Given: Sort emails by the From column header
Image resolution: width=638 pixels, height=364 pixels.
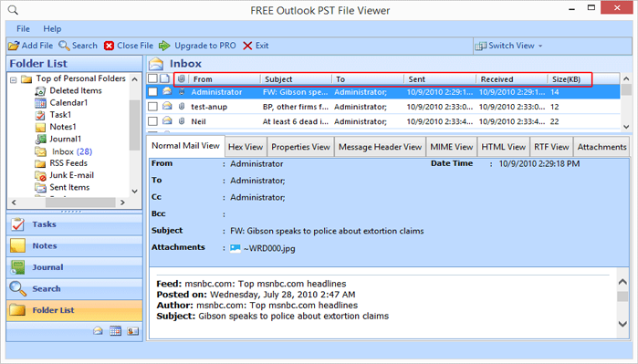Looking at the screenshot, I should point(224,78).
